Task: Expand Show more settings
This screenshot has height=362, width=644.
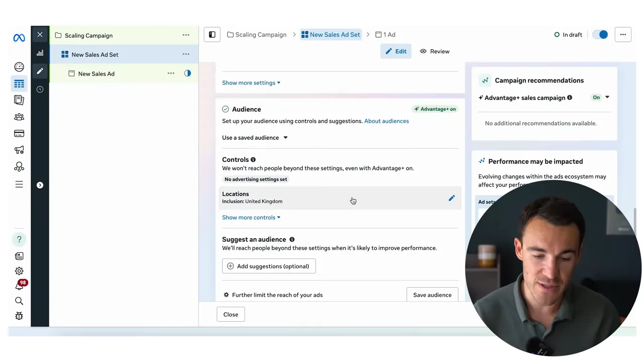Action: click(x=251, y=82)
